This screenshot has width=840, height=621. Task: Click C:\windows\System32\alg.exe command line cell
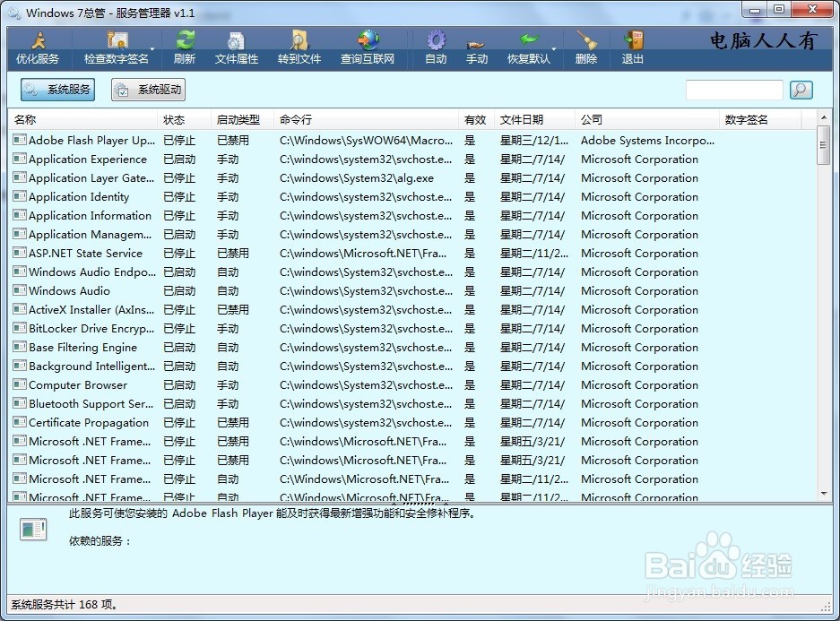357,177
